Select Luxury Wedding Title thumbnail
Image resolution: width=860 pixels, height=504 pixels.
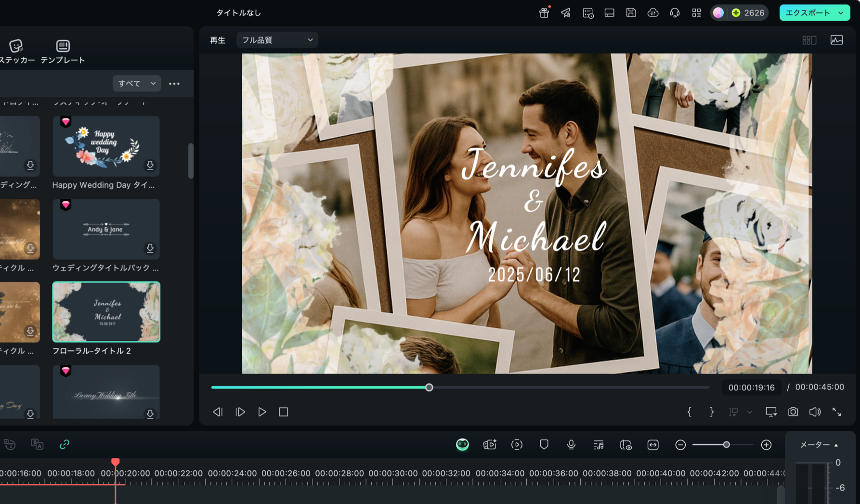(106, 392)
